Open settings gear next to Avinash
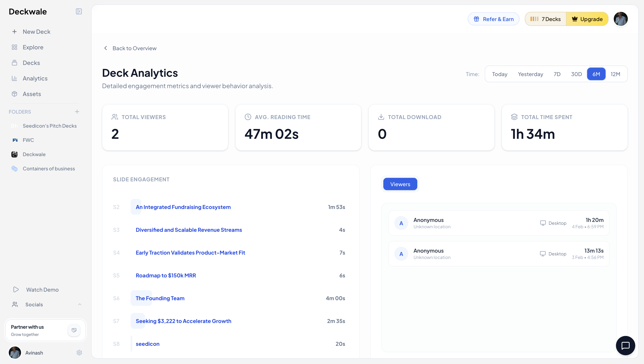This screenshot has height=364, width=644. coord(79,352)
